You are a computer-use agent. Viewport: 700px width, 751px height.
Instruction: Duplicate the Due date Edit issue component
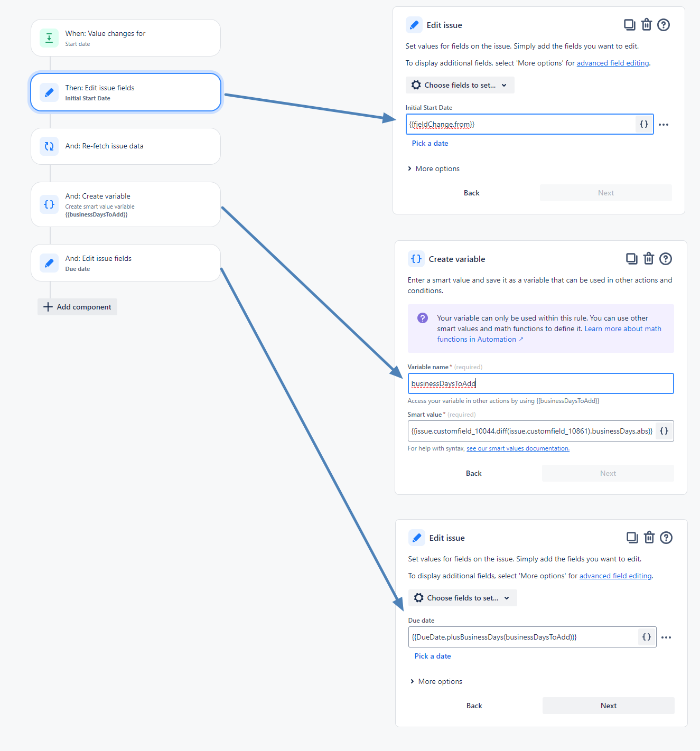pos(632,538)
